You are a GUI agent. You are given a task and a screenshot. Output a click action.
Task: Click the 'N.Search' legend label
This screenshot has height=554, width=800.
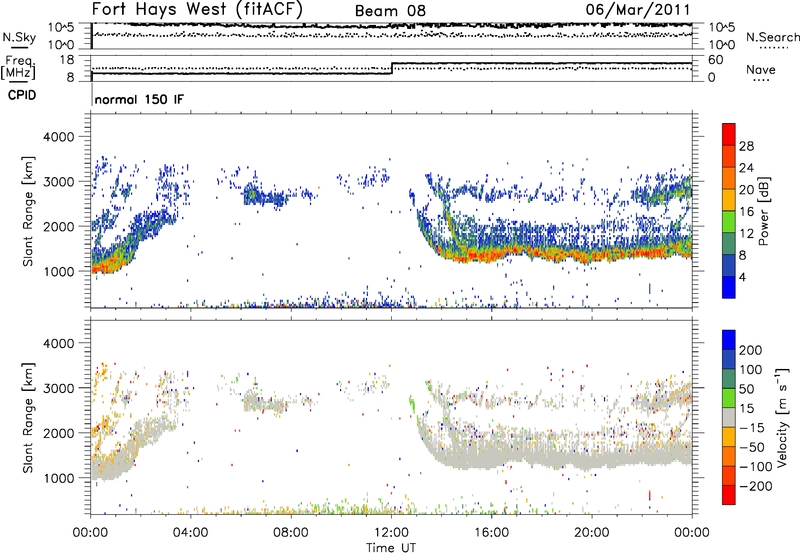(x=772, y=37)
